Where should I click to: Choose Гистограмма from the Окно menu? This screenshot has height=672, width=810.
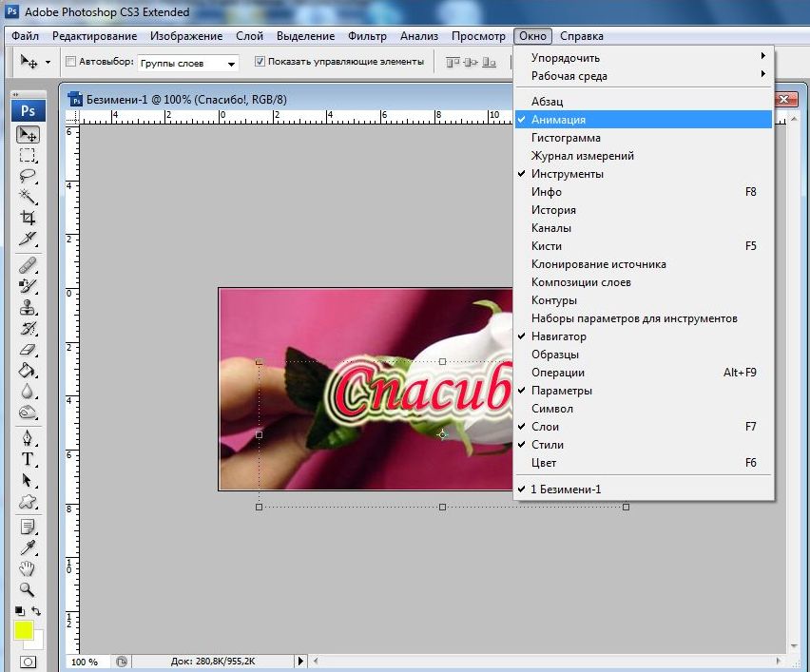(x=644, y=138)
